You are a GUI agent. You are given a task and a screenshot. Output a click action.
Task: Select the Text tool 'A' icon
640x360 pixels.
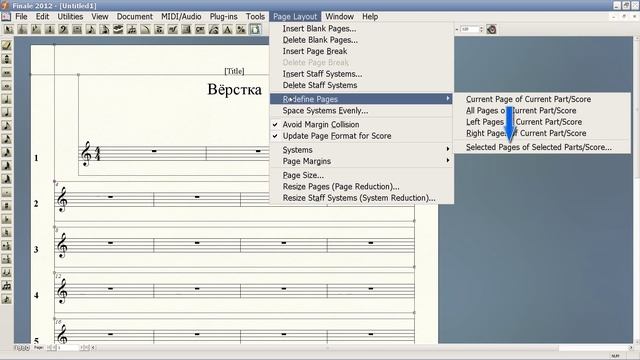pyautogui.click(x=227, y=29)
